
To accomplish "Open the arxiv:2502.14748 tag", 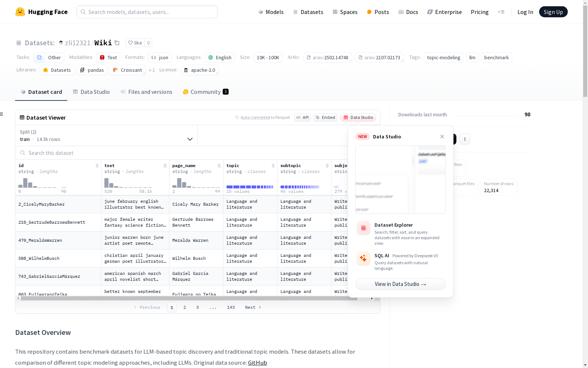I will (x=327, y=57).
